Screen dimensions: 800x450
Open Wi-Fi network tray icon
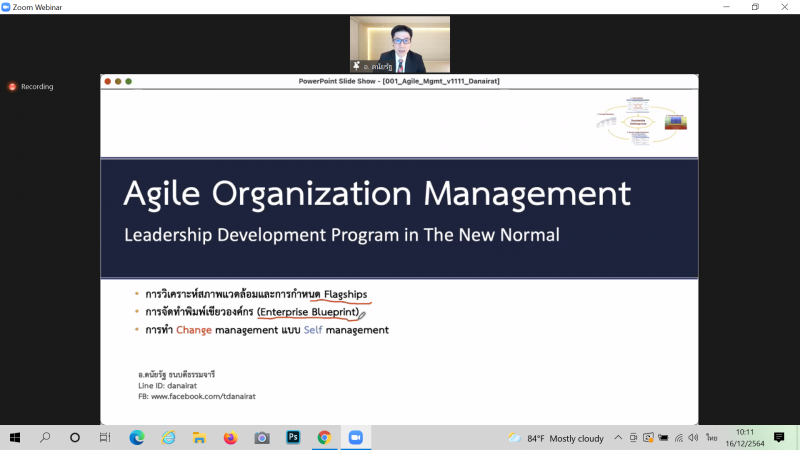[679, 438]
